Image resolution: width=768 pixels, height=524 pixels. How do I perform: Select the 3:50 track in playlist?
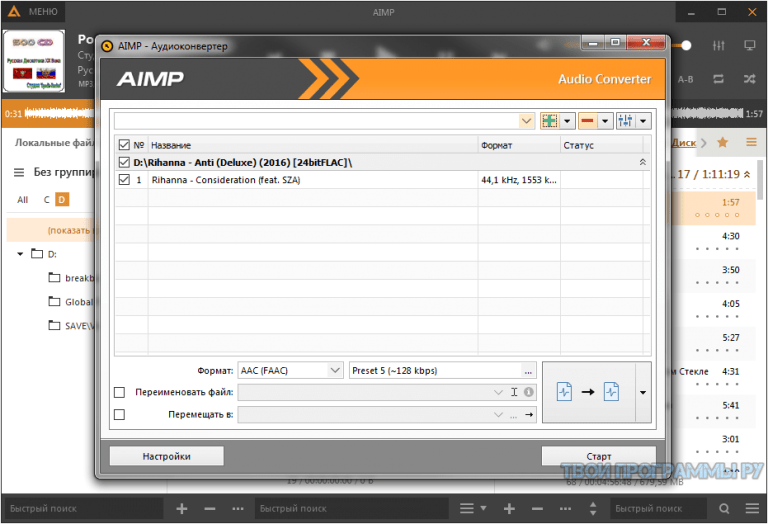point(713,275)
